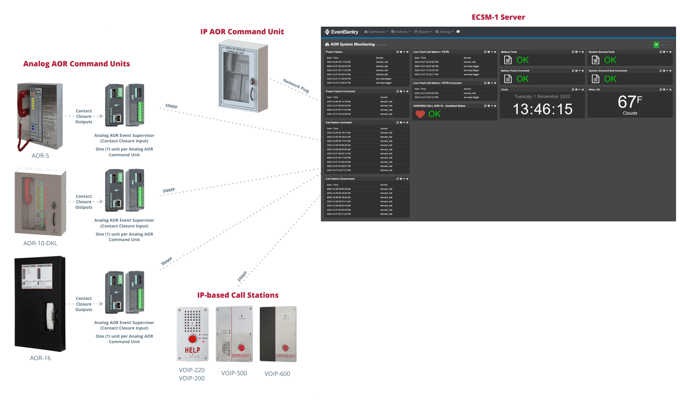
Task: Click the 67F temperature reading
Action: pos(630,102)
